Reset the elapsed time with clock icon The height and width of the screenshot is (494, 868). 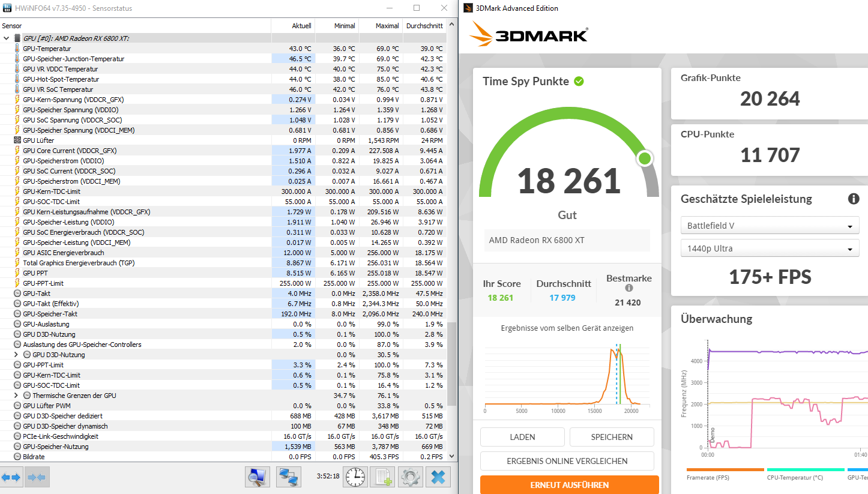click(355, 477)
